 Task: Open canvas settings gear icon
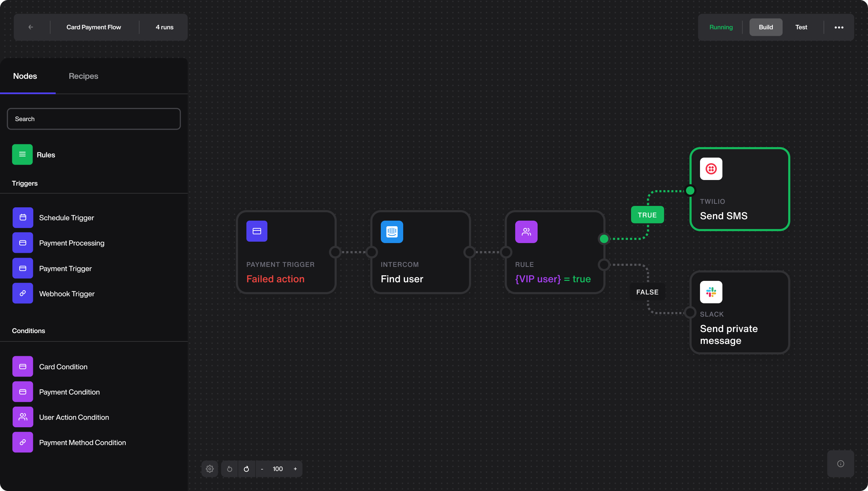[210, 469]
